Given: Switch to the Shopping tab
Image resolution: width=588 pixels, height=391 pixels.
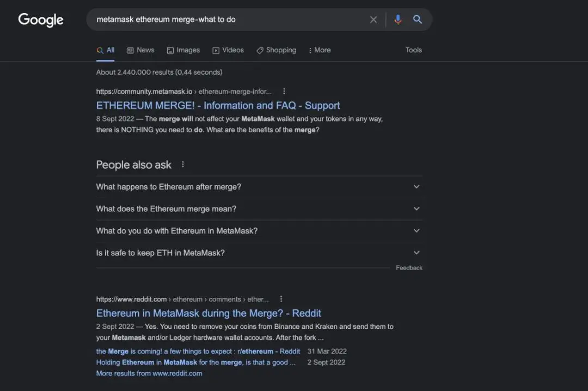Looking at the screenshot, I should coord(277,50).
